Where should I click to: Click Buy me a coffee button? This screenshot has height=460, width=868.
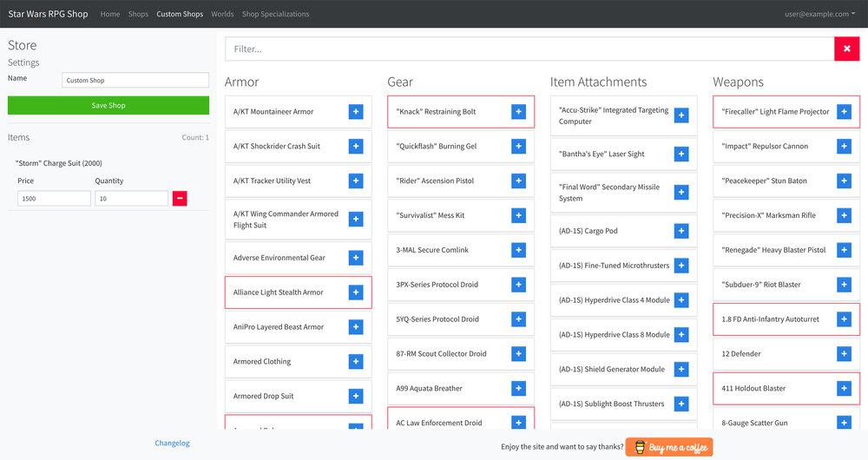pyautogui.click(x=669, y=447)
